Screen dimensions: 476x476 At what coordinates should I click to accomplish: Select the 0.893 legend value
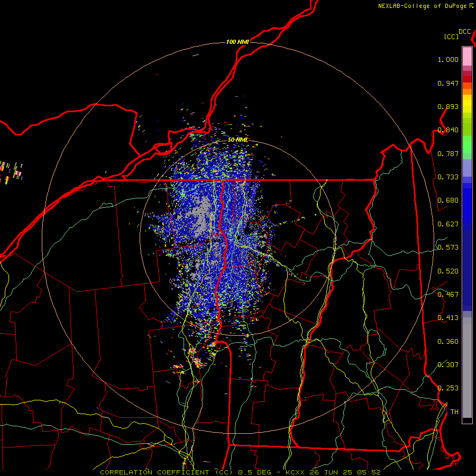pyautogui.click(x=448, y=106)
